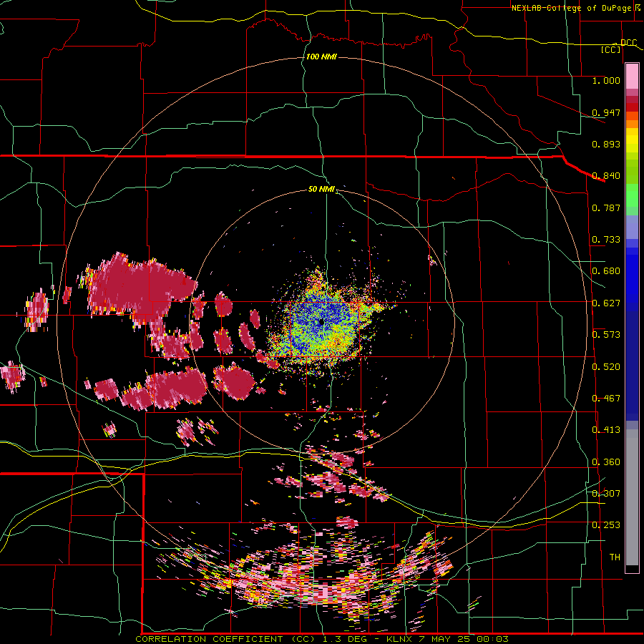Pick the light pink top color bar segment
Viewport: 644px width, 644px height.
click(x=632, y=77)
